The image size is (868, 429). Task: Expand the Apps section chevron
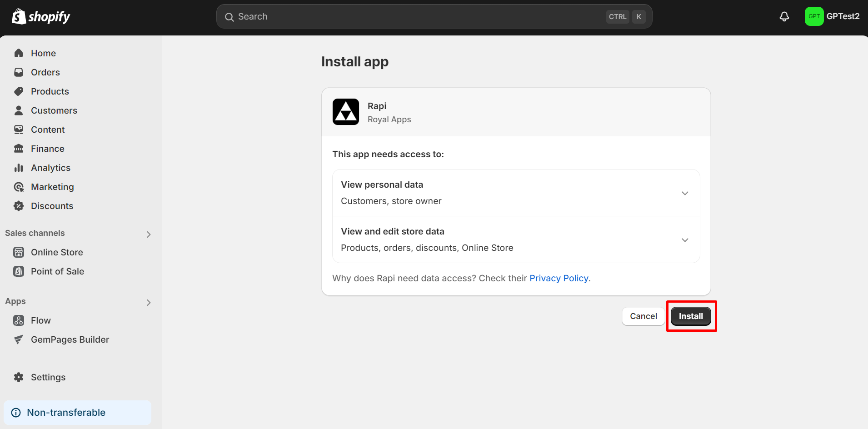[x=148, y=302]
